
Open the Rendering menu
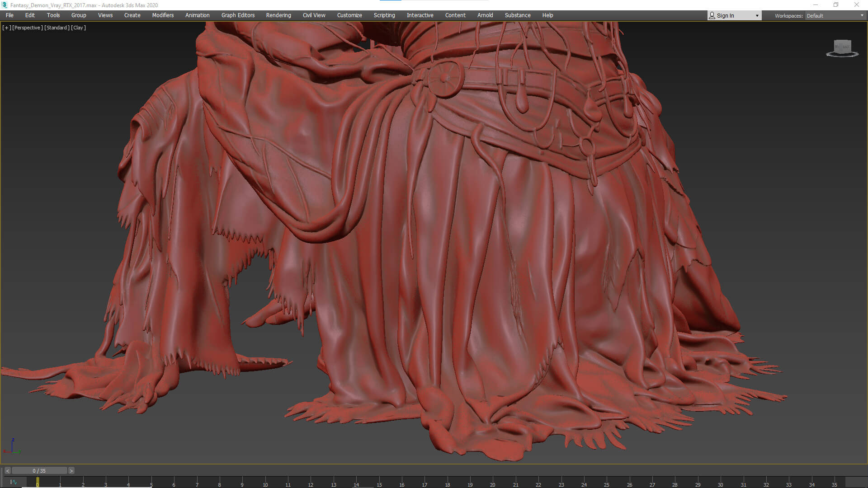tap(278, 15)
